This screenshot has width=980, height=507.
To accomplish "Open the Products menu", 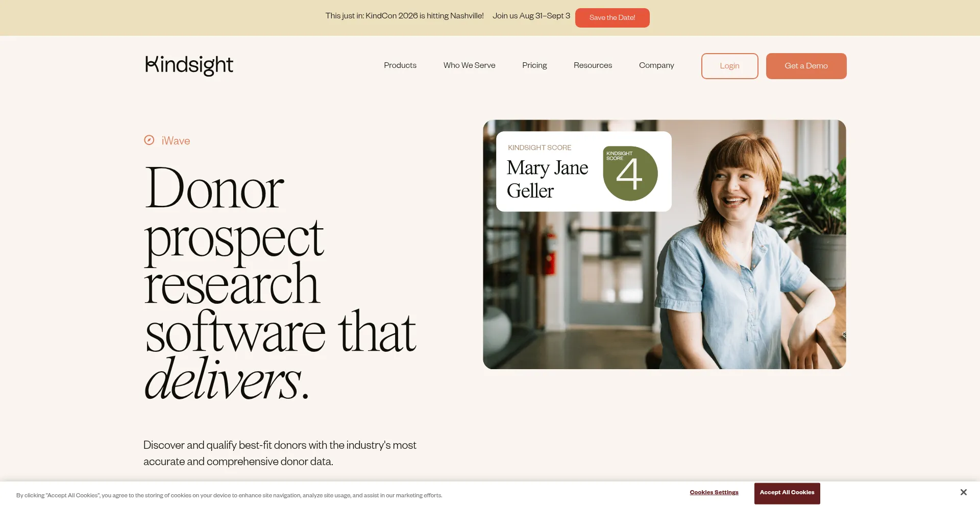I will (x=400, y=65).
